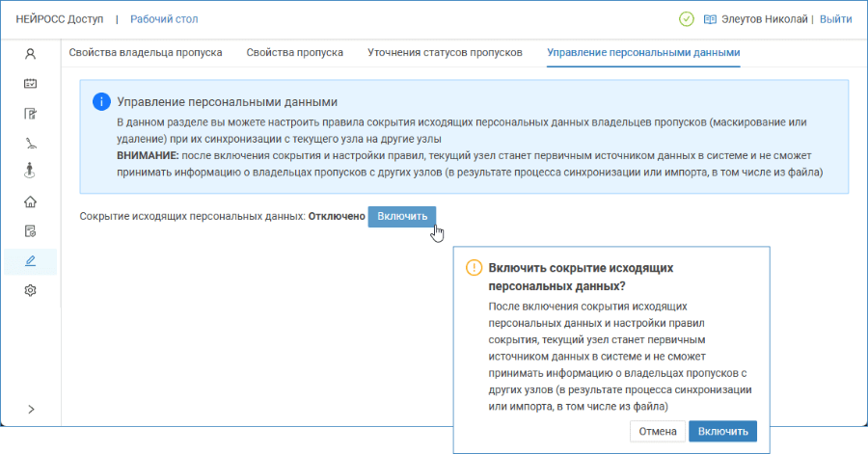Viewport: 868px width, 454px height.
Task: Open the seated person sidebar icon
Action: click(31, 144)
